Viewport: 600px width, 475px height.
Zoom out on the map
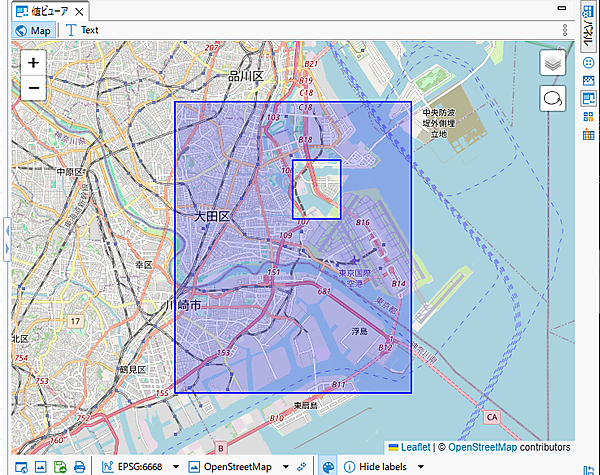point(34,88)
